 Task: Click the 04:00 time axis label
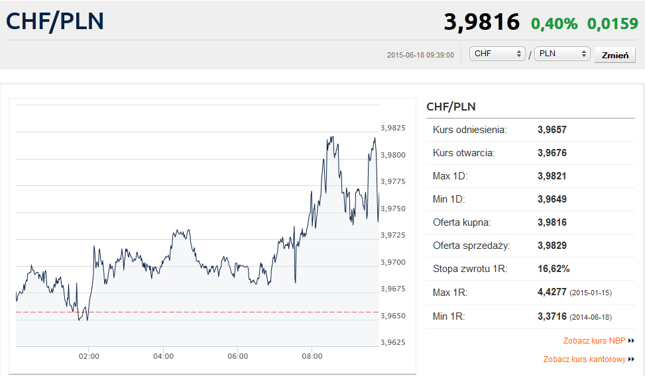(163, 356)
